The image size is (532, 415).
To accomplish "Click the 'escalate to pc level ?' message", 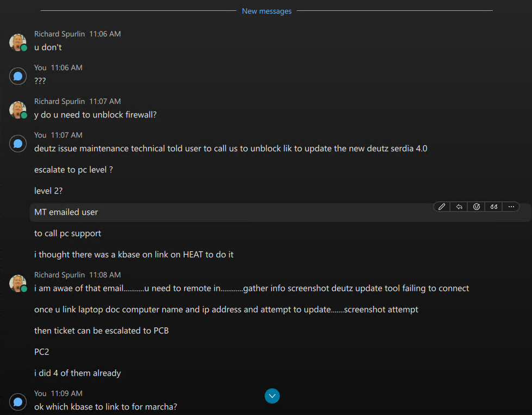I will [73, 170].
